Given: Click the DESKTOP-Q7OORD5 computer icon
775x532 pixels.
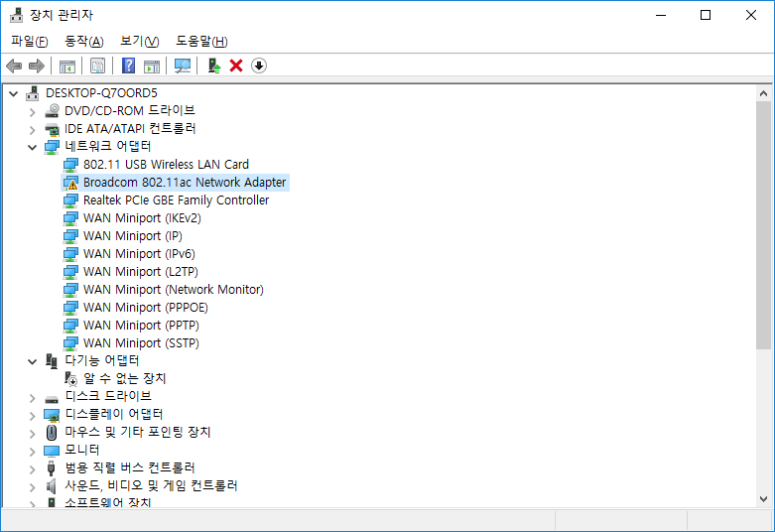Looking at the screenshot, I should click(x=33, y=93).
